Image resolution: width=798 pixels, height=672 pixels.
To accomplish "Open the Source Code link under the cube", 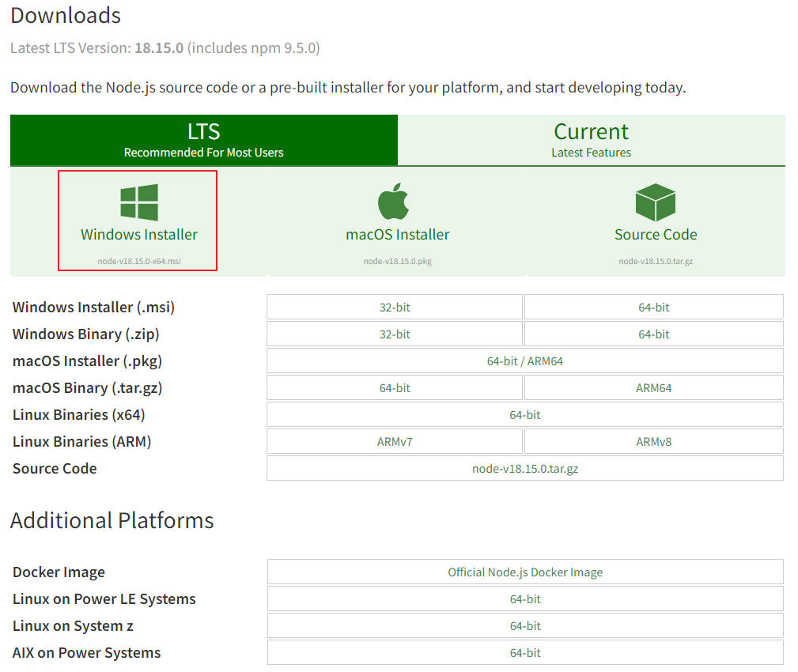I will coord(656,235).
